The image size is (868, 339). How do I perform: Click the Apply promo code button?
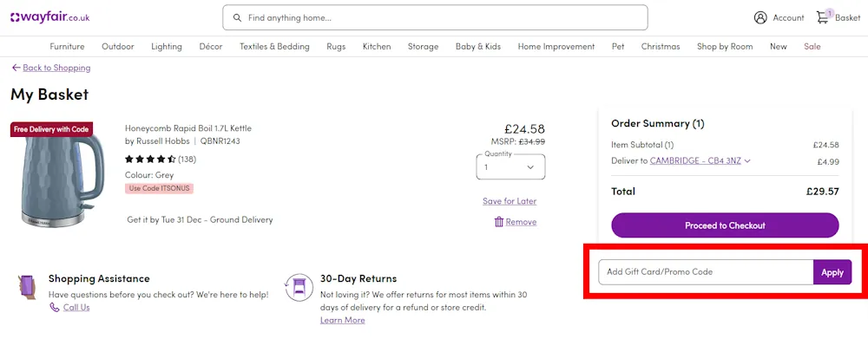(832, 272)
